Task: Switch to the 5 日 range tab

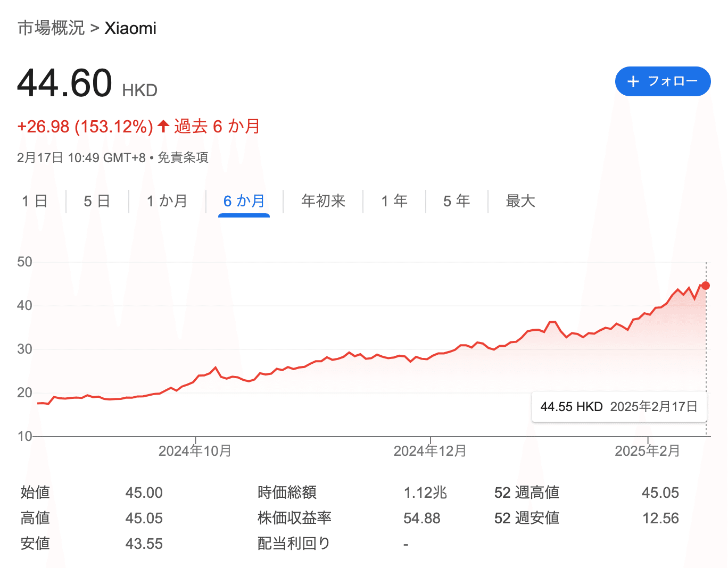Action: pos(97,201)
